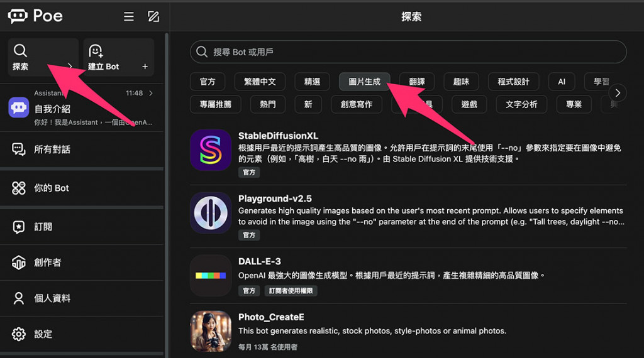Click 官方 badge under DALL-E-3
The image size is (644, 358).
(x=249, y=291)
